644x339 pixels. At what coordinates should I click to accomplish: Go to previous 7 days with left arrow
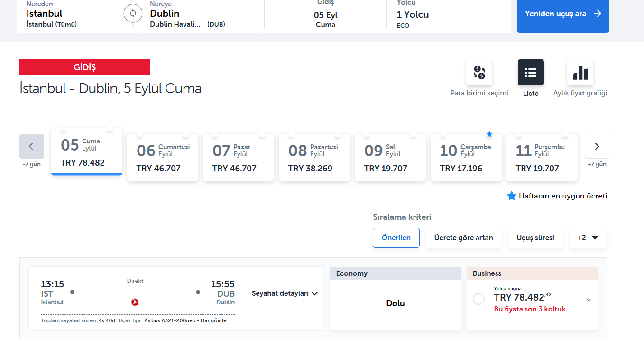click(32, 146)
